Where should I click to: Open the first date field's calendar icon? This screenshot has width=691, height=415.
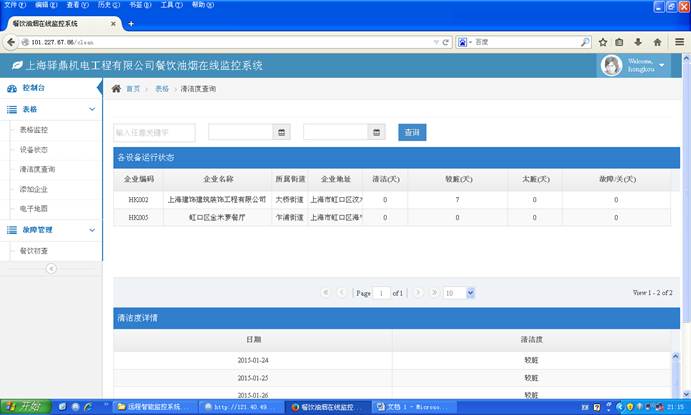(x=284, y=132)
